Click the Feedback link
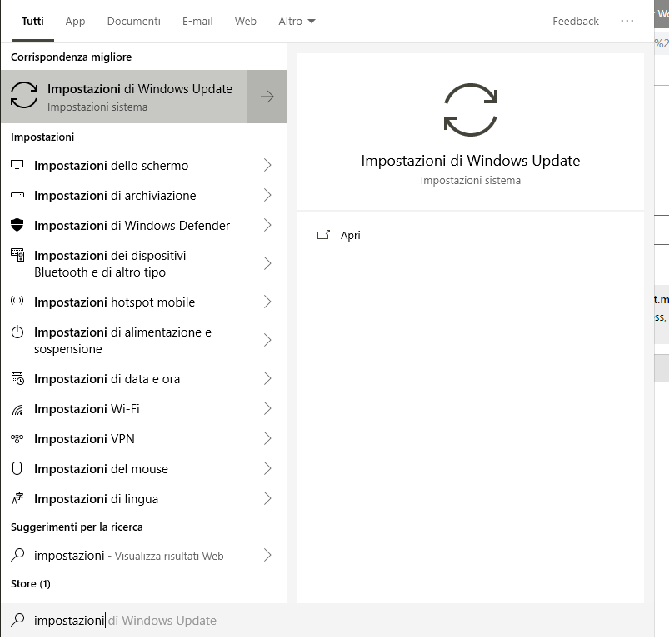This screenshot has width=669, height=644. [x=576, y=22]
